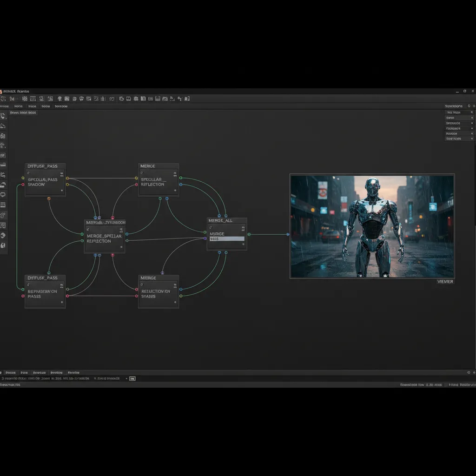Image resolution: width=476 pixels, height=476 pixels.
Task: Click pink bottom port of center merge node
Action: coord(112,255)
